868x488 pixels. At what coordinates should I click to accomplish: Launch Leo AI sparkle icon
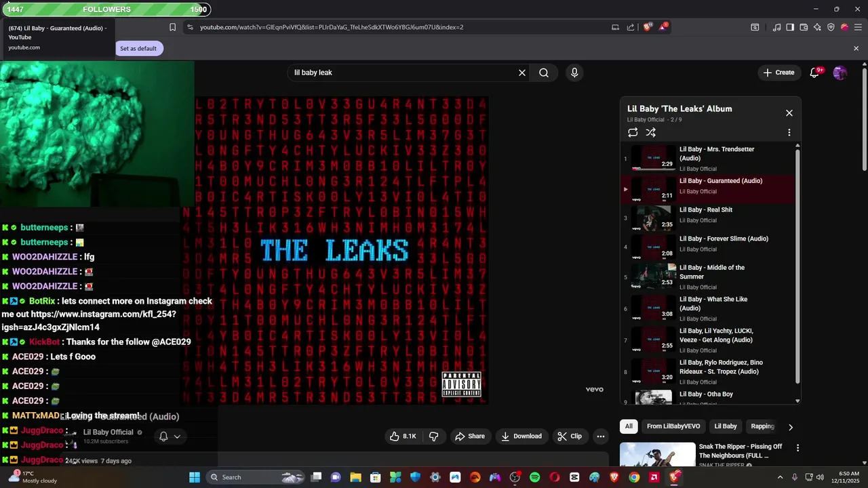tap(817, 27)
